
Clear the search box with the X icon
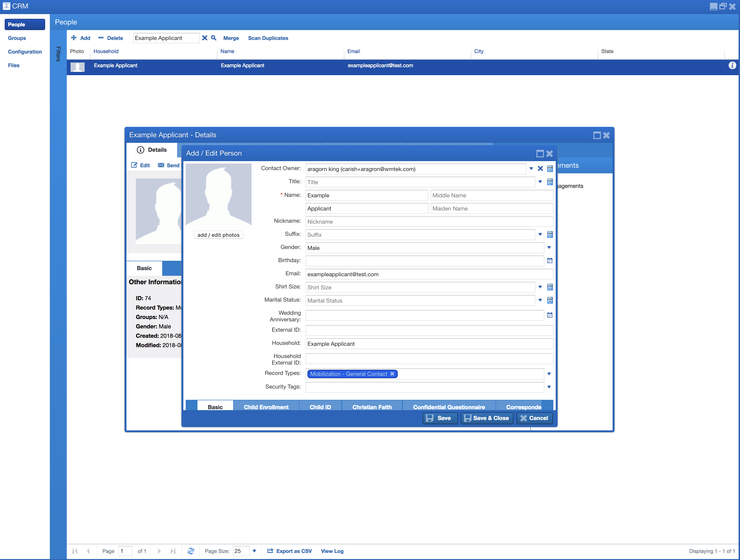coord(205,38)
